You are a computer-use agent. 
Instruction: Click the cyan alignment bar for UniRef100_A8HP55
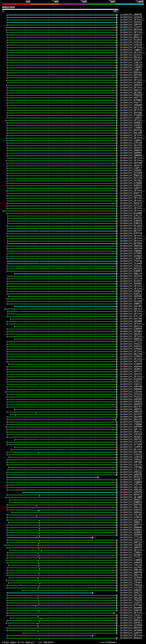pyautogui.click(x=62, y=15)
